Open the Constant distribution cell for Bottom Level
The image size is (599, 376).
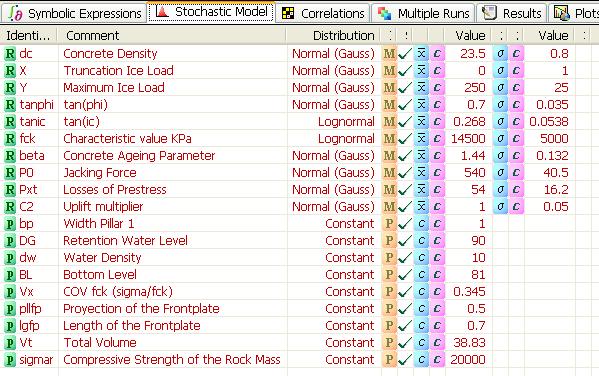pyautogui.click(x=333, y=275)
